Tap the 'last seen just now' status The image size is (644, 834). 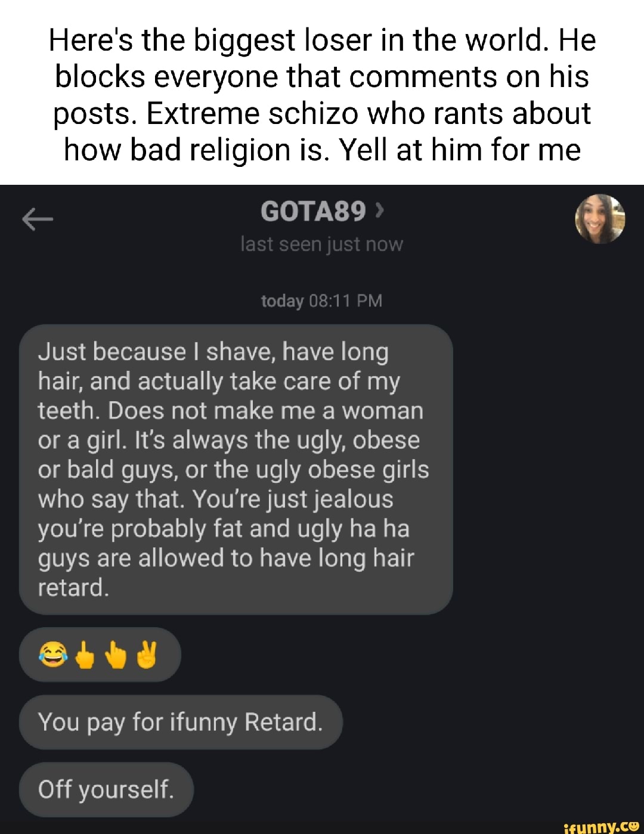[321, 244]
